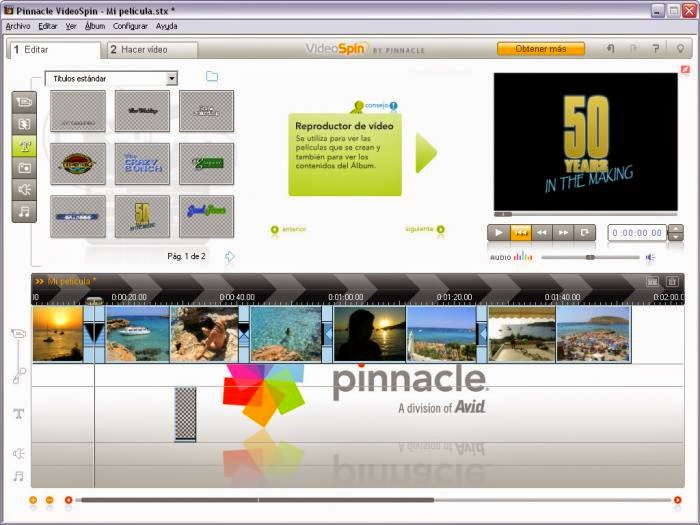Click the red preview corner icon

coord(685,69)
